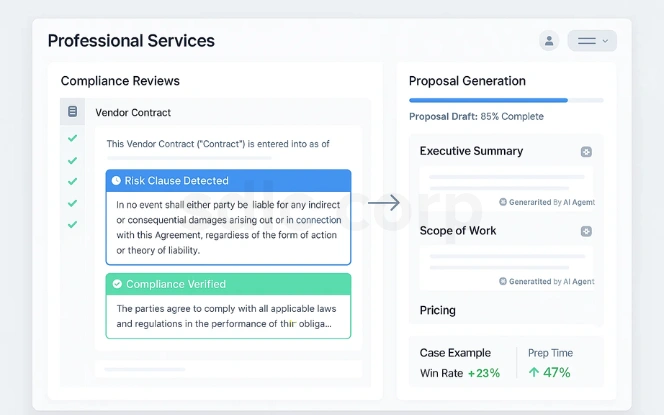Image resolution: width=664 pixels, height=415 pixels.
Task: Click the AI agent badge icon under Scope of Work
Action: [x=503, y=281]
